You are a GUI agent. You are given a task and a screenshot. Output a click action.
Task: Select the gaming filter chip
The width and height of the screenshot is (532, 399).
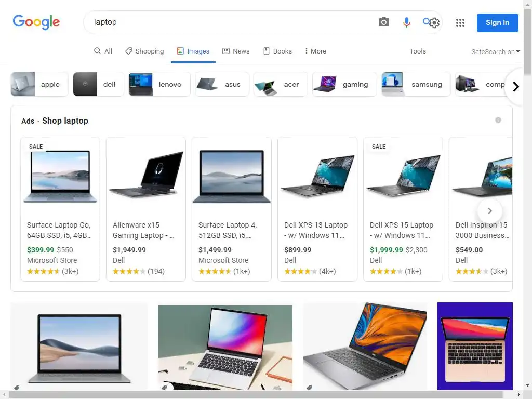tap(344, 84)
